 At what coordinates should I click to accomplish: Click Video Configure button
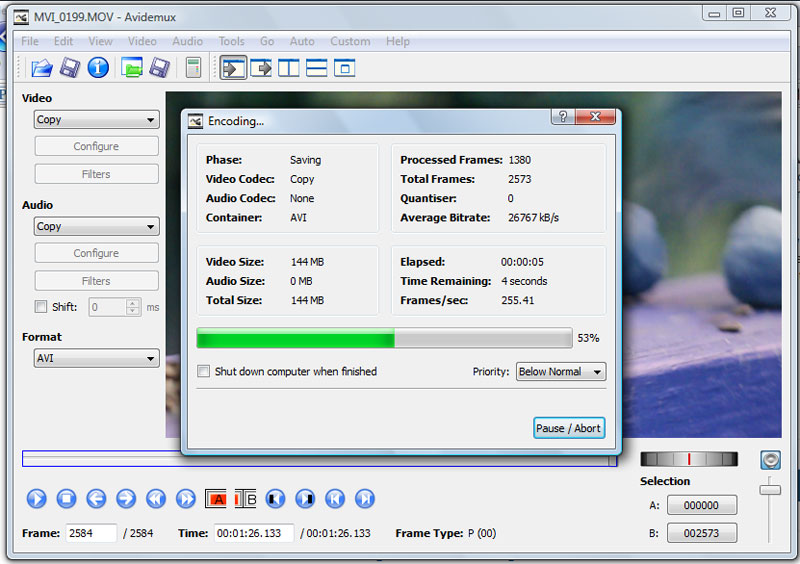[x=96, y=146]
